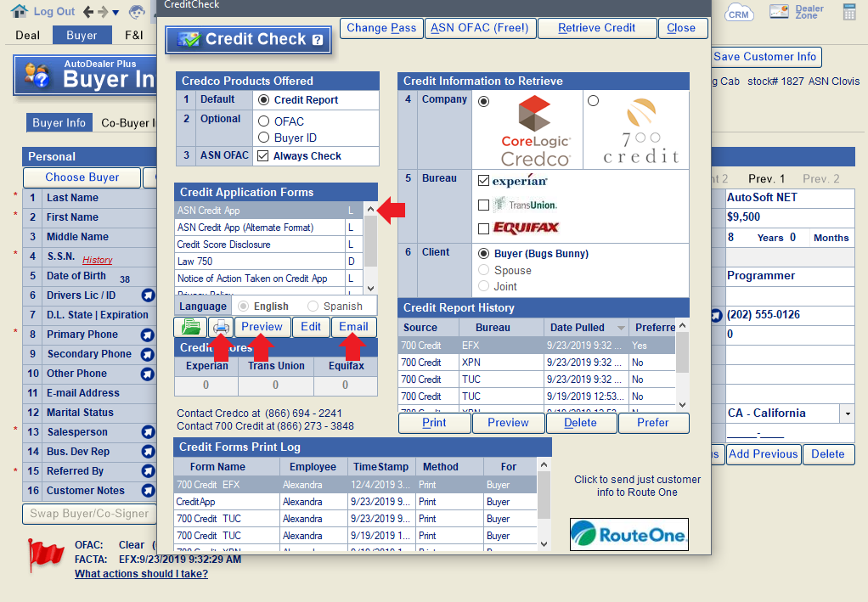Click the Retrieve Credit button
Viewport: 868px width, 602px height.
coord(597,28)
